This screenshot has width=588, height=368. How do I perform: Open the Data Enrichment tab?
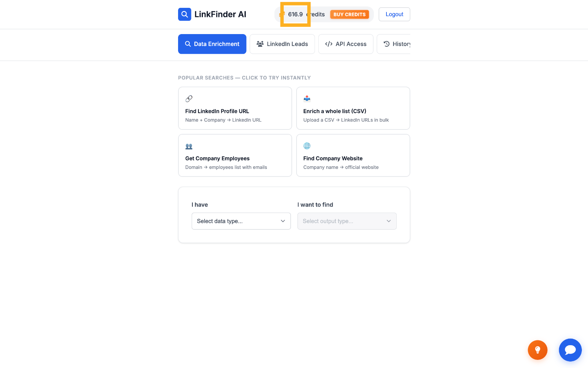212,44
